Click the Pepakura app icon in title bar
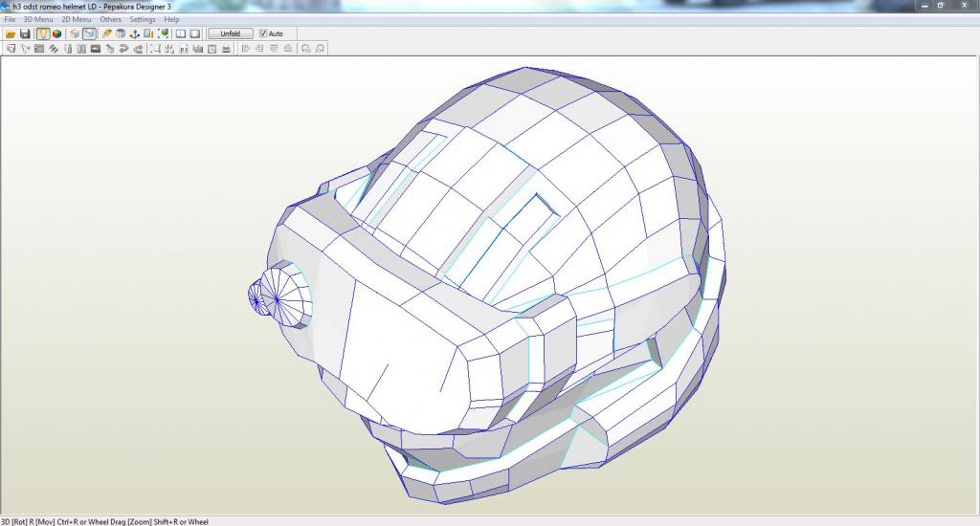The width and height of the screenshot is (980, 526). click(x=6, y=7)
